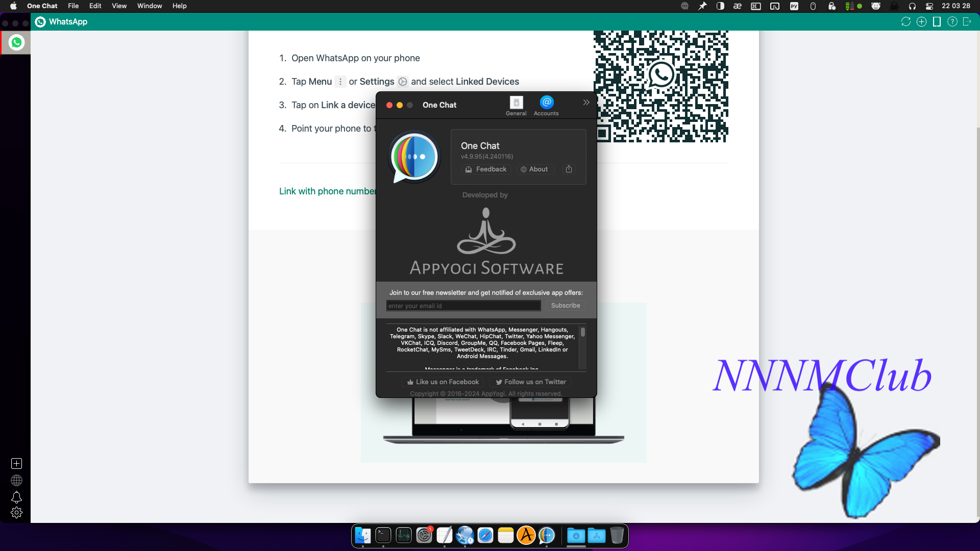Reload WhatsApp using refresh icon
Image resolution: width=980 pixels, height=551 pixels.
coord(906,21)
